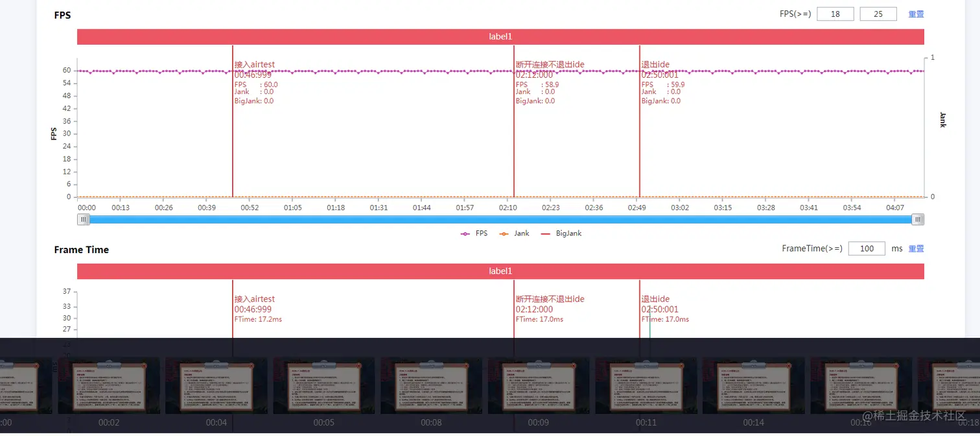Click the 退出ide marker in Frame Time chart

[x=655, y=299]
